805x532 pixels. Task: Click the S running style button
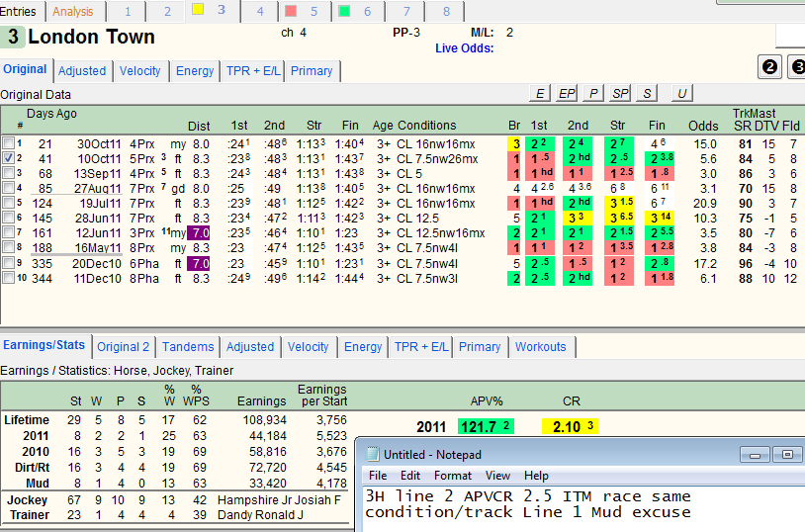point(647,94)
